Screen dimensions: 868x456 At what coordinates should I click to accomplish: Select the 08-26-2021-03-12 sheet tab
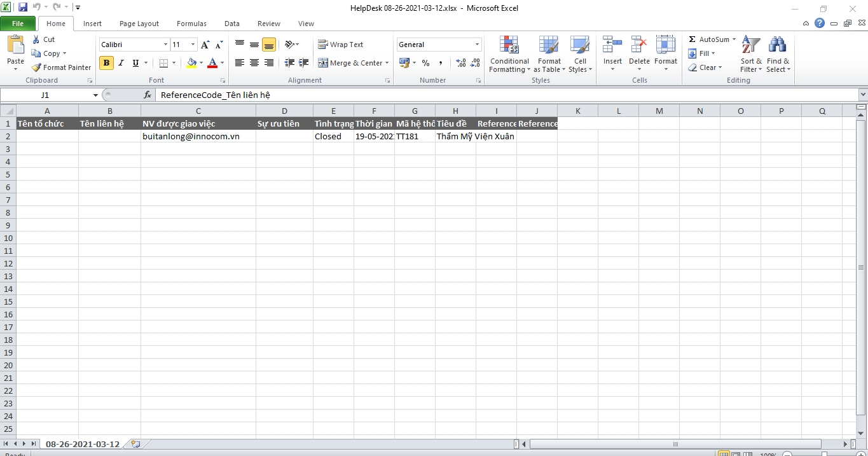coord(82,444)
